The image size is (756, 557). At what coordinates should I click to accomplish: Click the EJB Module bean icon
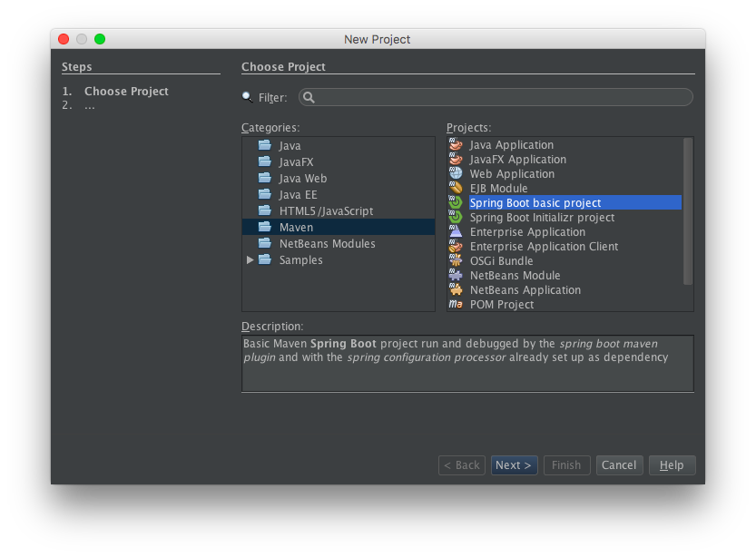click(456, 188)
